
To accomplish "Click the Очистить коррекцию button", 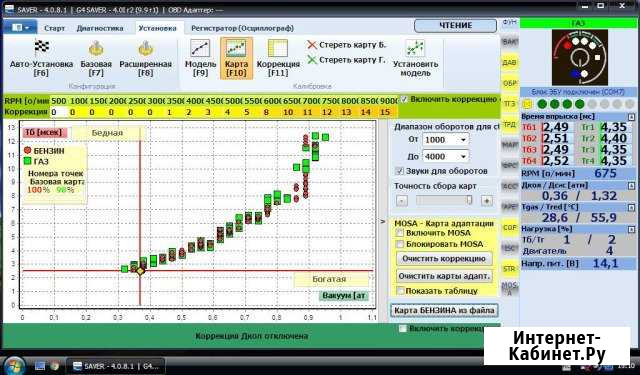I will tap(444, 259).
